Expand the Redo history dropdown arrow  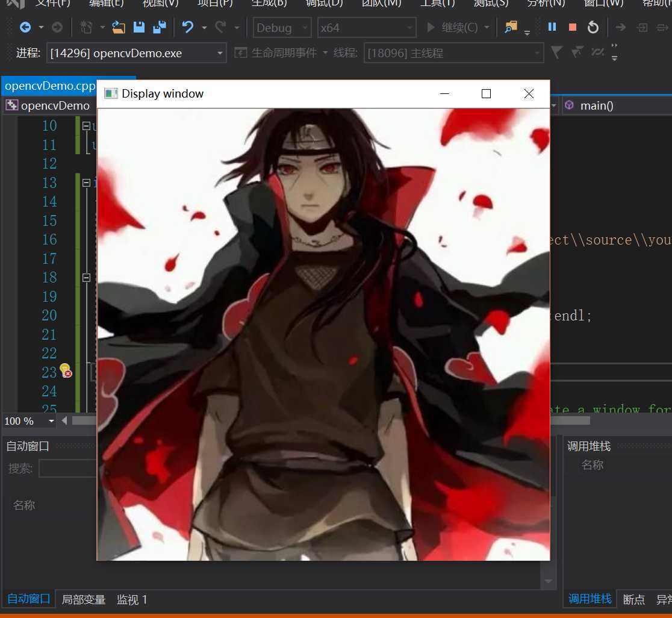point(237,28)
